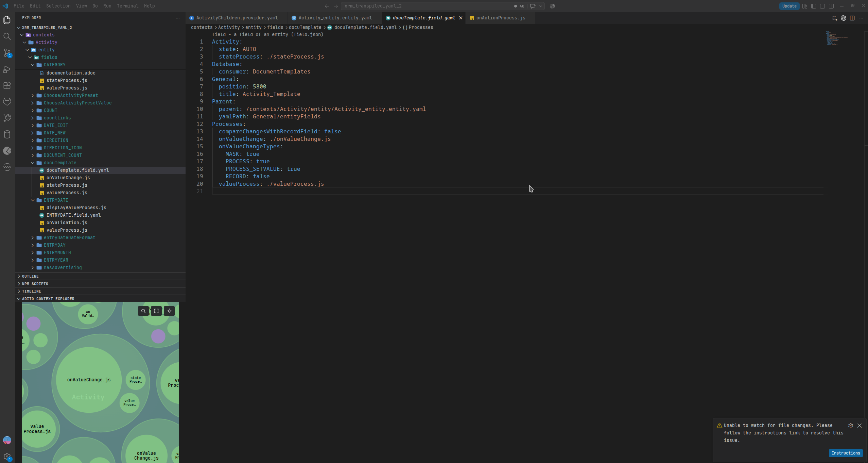Open the Extensions view
The image size is (868, 463).
pyautogui.click(x=7, y=85)
